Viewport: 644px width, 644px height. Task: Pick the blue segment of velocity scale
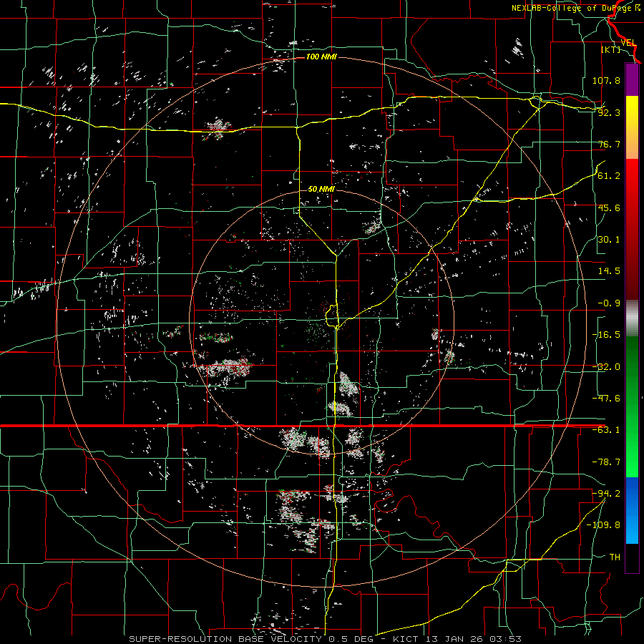pos(632,510)
